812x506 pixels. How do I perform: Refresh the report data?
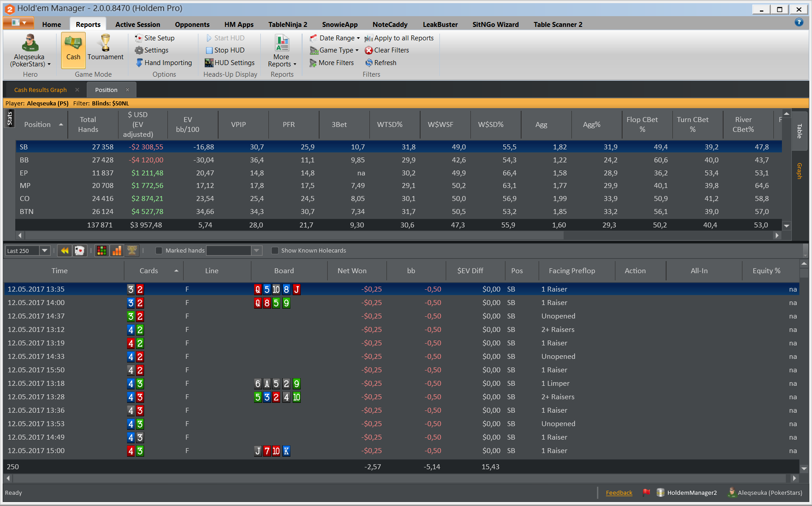[381, 63]
